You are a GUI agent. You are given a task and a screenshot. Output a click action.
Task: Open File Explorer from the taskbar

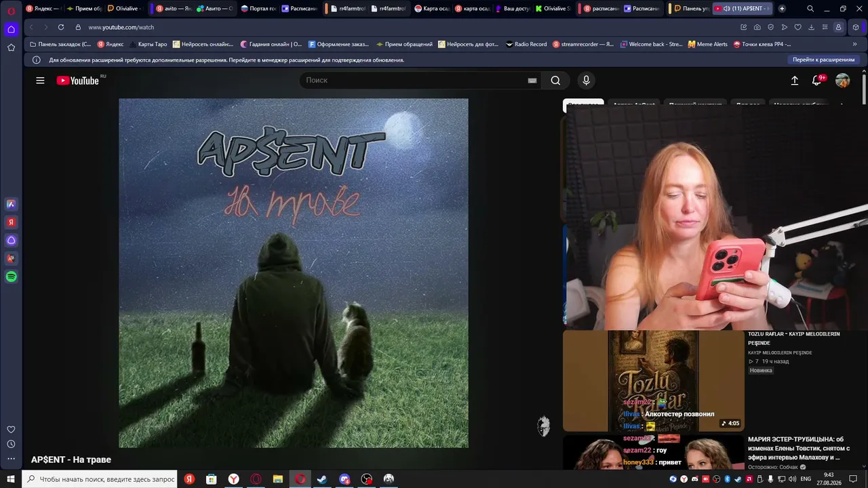[278, 479]
